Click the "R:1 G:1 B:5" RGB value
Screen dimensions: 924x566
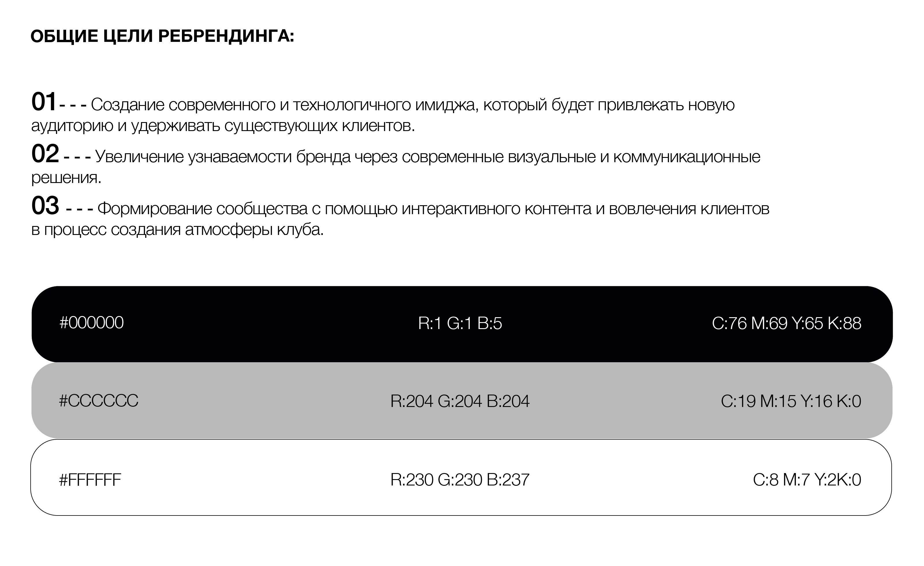(x=460, y=324)
